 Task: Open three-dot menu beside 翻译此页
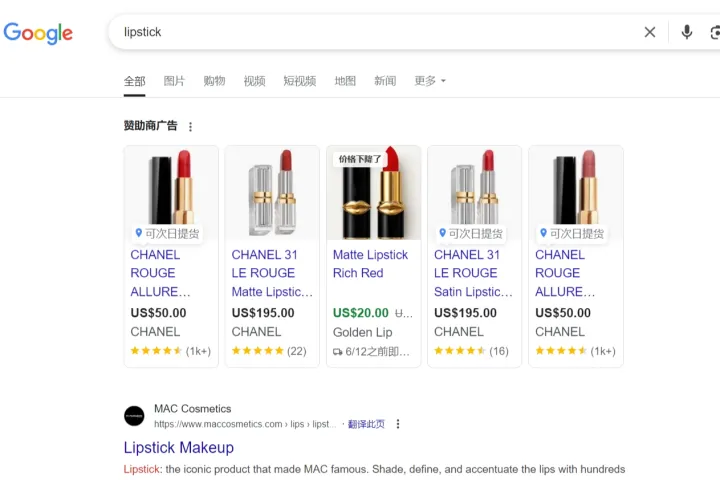(x=398, y=424)
